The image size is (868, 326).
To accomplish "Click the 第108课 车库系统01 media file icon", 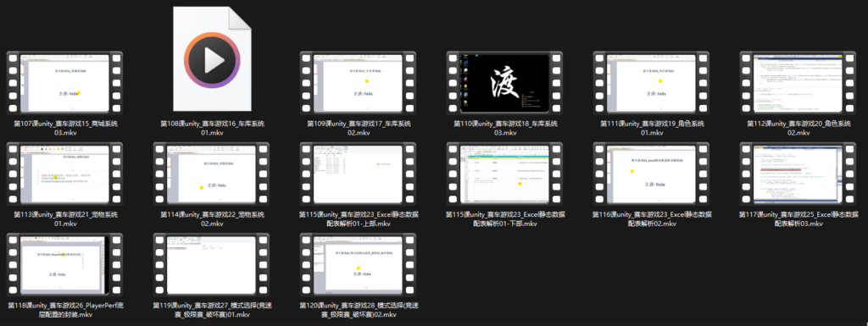I will [212, 58].
